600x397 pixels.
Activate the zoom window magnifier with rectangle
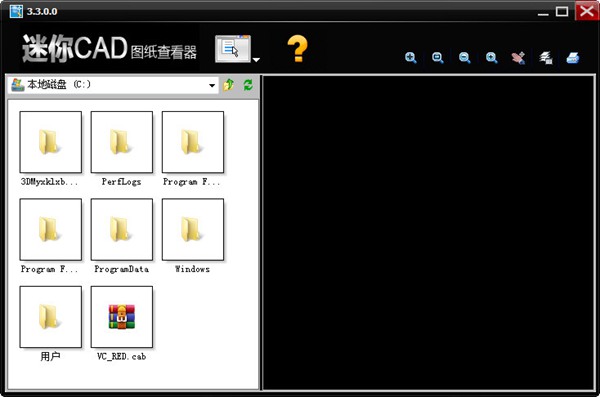pos(437,58)
